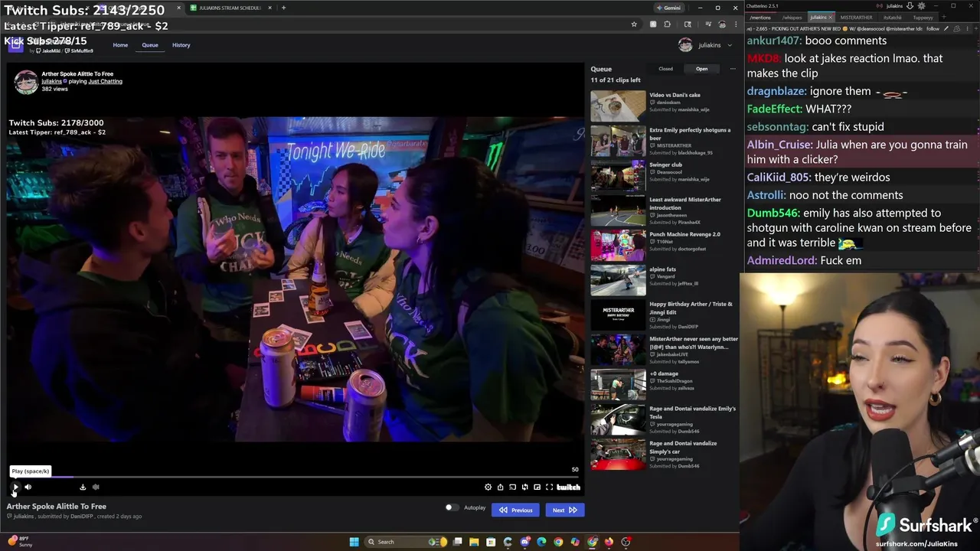This screenshot has width=980, height=551.
Task: Click the DaniDIFP submitter name below the clip
Action: [81, 517]
